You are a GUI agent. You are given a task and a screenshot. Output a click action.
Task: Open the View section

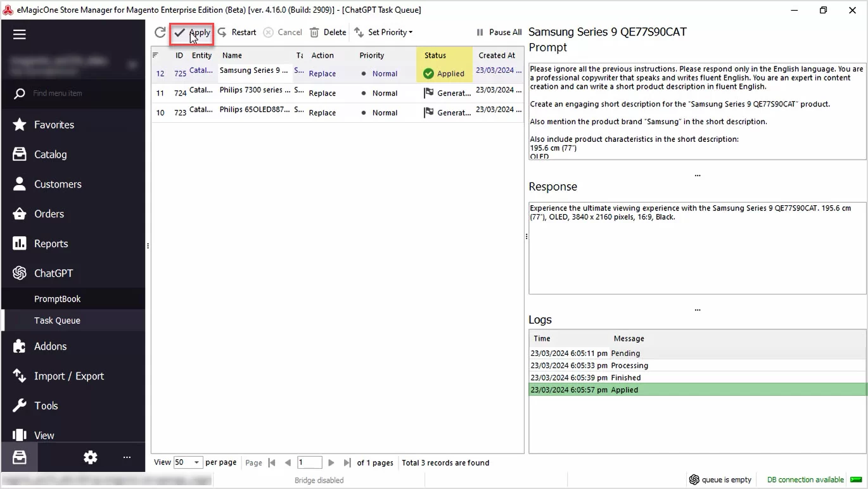[73, 435]
